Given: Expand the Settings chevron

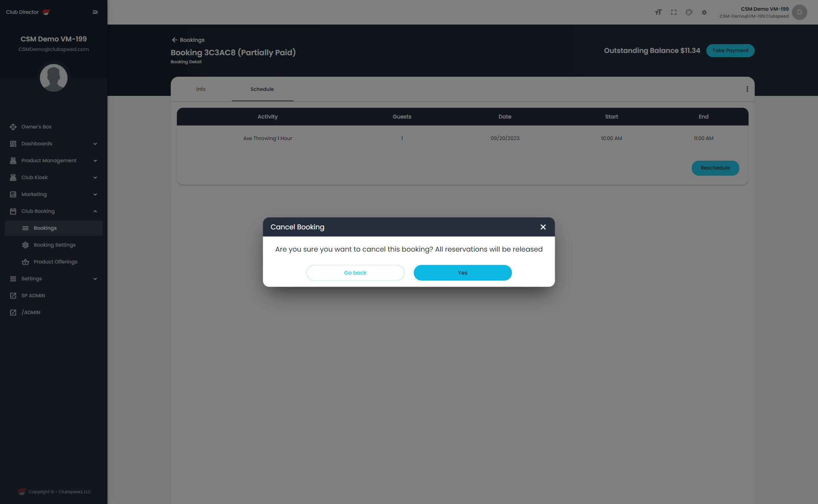Looking at the screenshot, I should (x=95, y=279).
